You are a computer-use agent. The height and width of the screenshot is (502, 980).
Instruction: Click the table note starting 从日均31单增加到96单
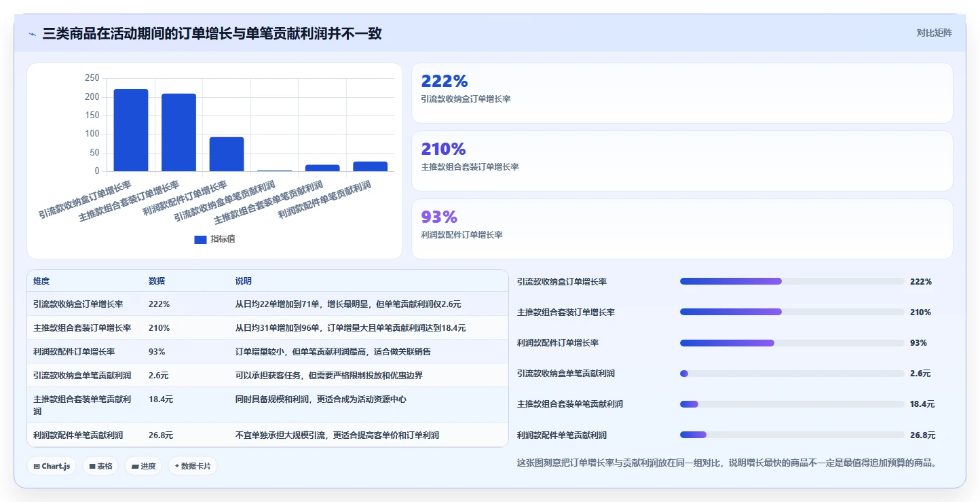(x=350, y=328)
